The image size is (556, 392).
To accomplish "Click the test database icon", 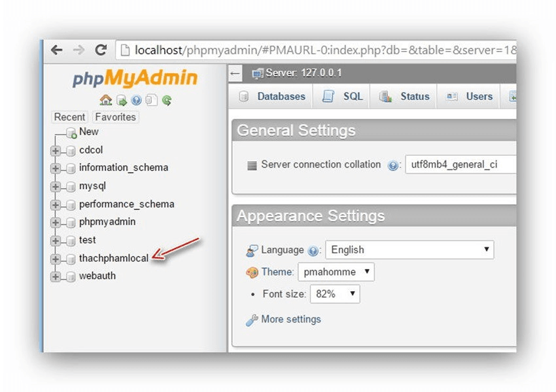I will pos(71,241).
